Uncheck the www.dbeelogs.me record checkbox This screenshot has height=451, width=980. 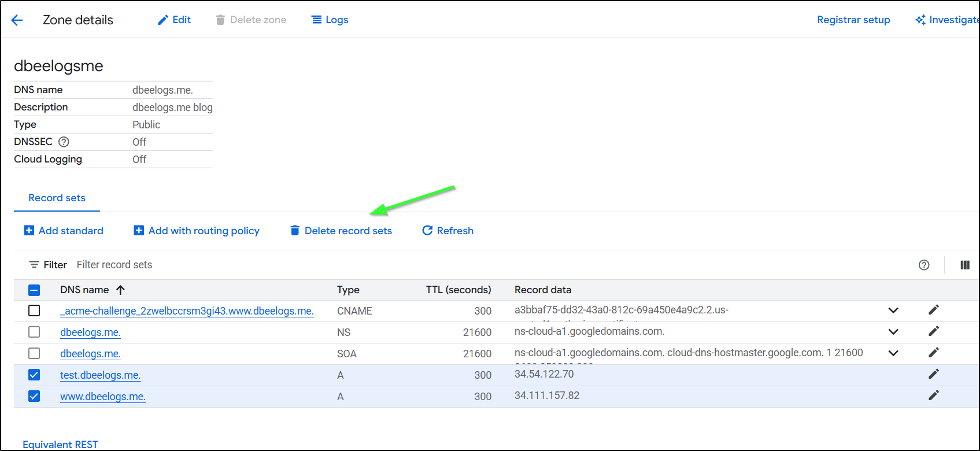34,396
